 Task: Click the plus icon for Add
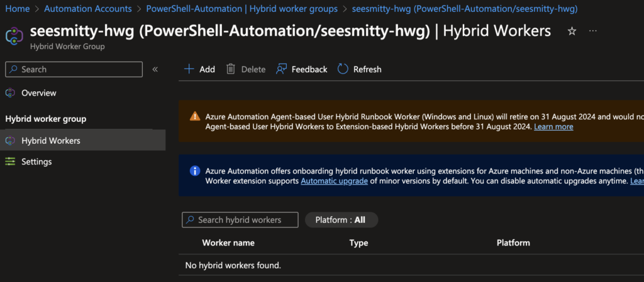pyautogui.click(x=189, y=69)
